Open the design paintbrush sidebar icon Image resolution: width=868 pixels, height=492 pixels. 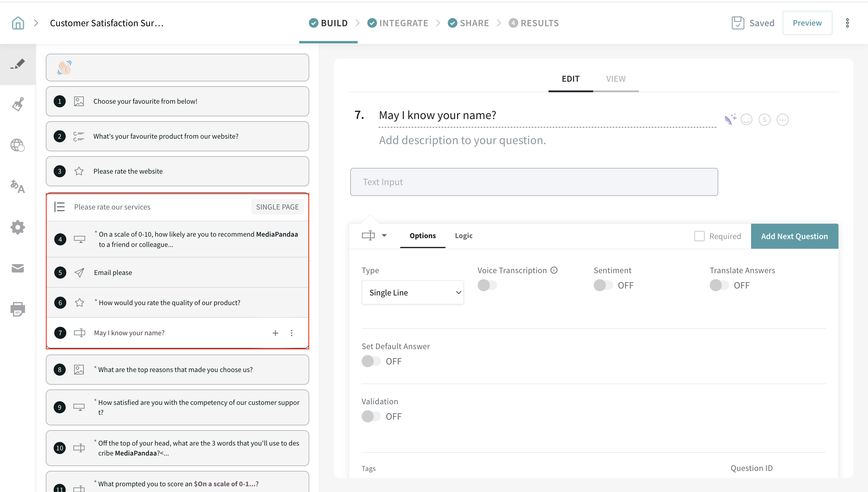(18, 104)
